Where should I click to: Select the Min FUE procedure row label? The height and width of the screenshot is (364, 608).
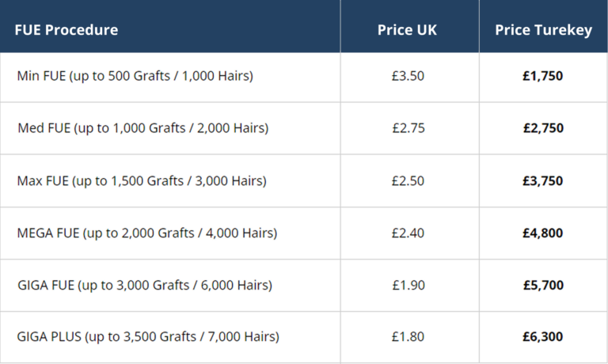pyautogui.click(x=135, y=76)
